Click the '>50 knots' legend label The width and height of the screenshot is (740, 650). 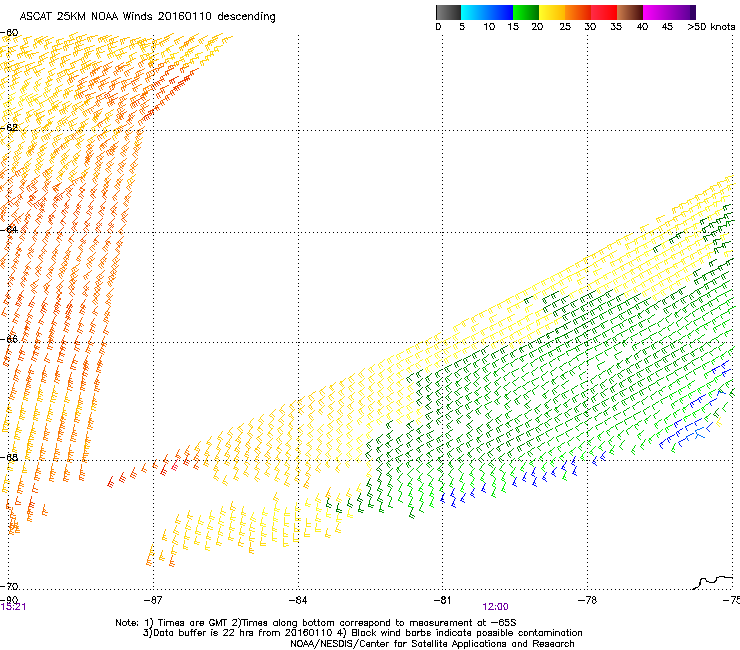711,27
